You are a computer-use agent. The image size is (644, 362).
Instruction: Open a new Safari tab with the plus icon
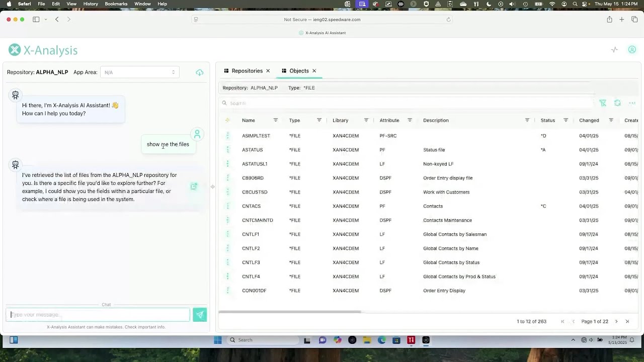[x=622, y=20]
